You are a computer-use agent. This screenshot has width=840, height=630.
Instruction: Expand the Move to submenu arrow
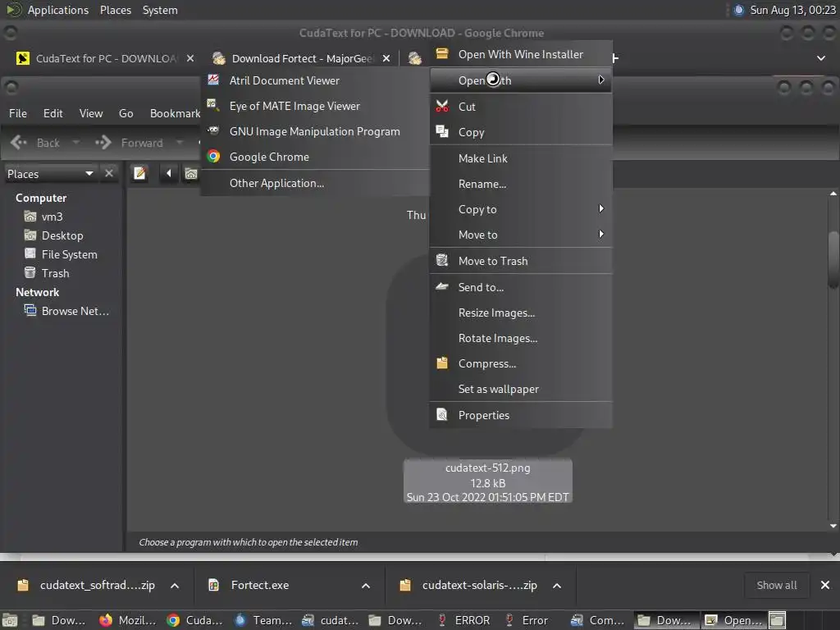[x=601, y=234]
